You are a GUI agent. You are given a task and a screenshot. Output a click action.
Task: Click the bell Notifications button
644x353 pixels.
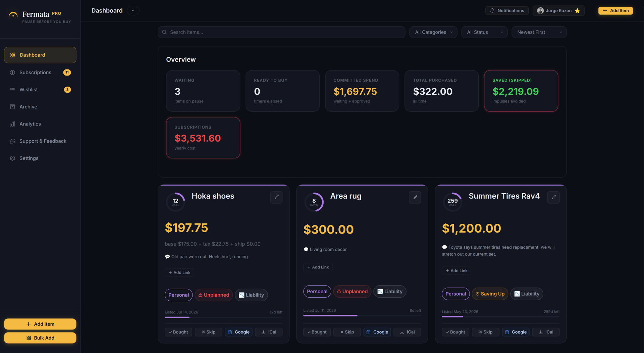click(507, 11)
